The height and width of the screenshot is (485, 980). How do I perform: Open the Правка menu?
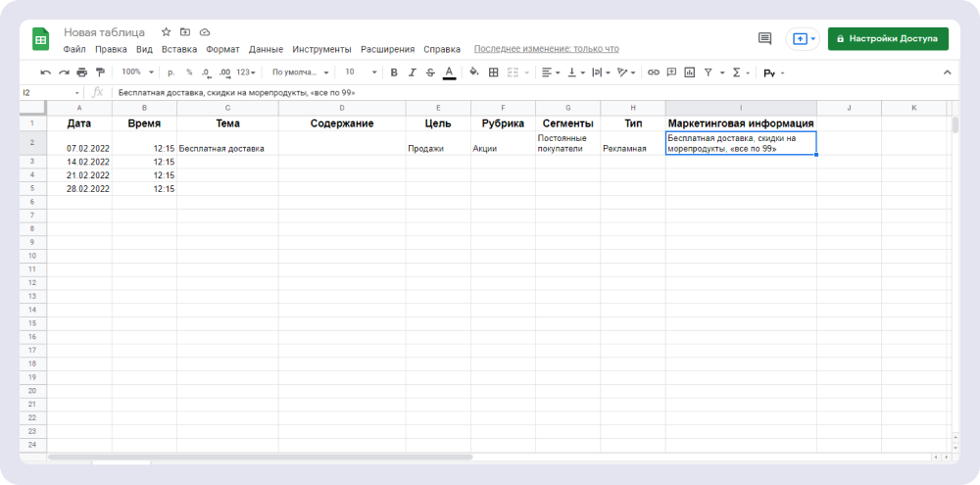click(111, 49)
